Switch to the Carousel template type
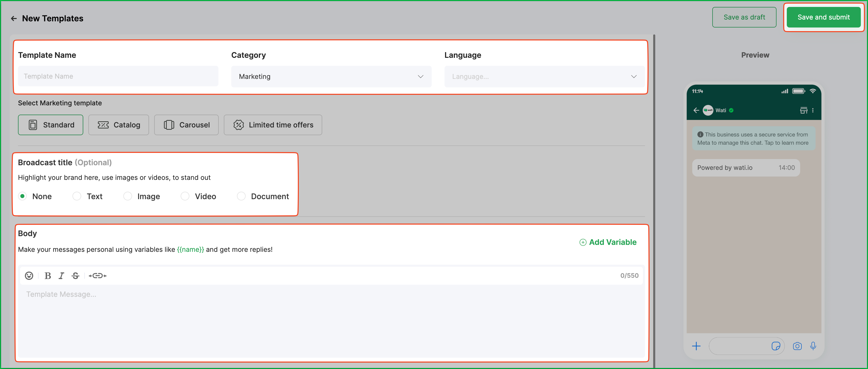This screenshot has height=369, width=868. (186, 125)
